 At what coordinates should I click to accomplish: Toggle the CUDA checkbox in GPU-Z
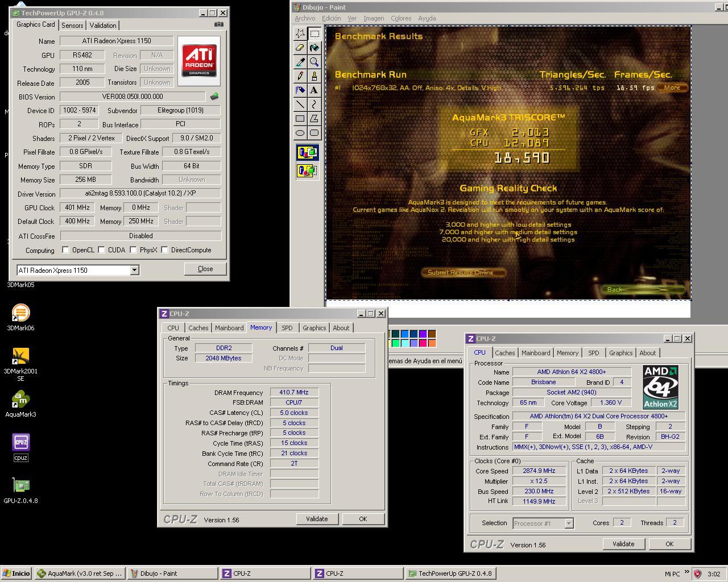[101, 250]
